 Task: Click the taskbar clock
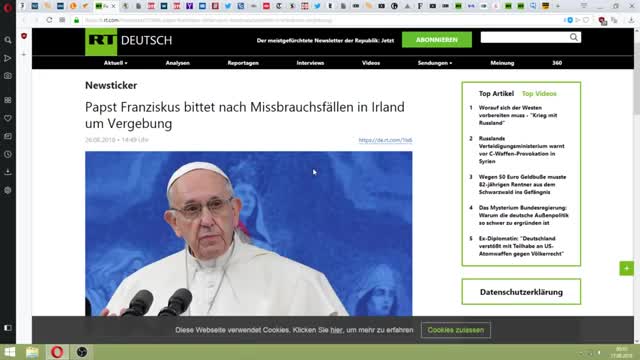click(x=622, y=352)
